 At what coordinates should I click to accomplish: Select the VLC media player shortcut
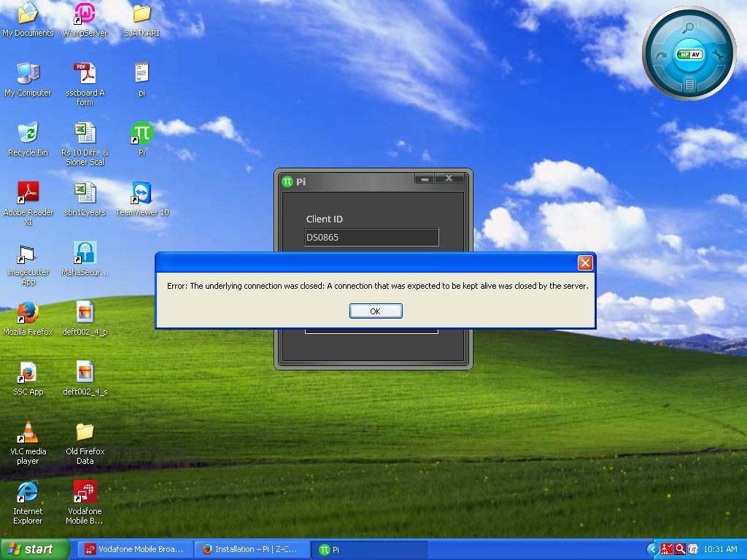tap(28, 443)
